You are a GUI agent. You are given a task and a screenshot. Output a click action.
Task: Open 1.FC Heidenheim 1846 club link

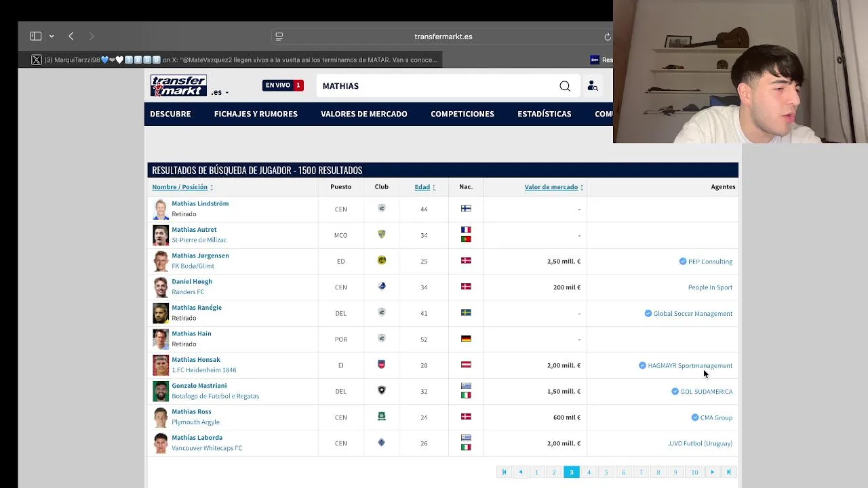coord(204,370)
